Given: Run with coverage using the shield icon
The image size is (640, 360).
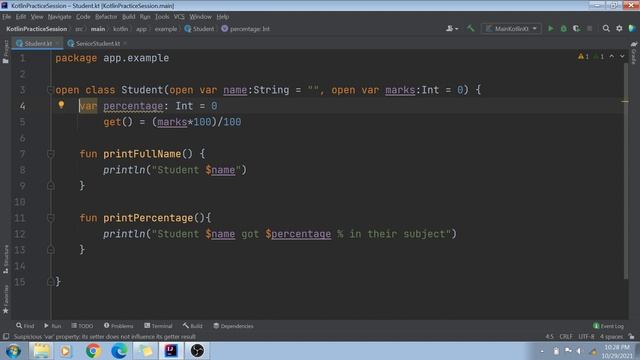Looking at the screenshot, I should (576, 29).
